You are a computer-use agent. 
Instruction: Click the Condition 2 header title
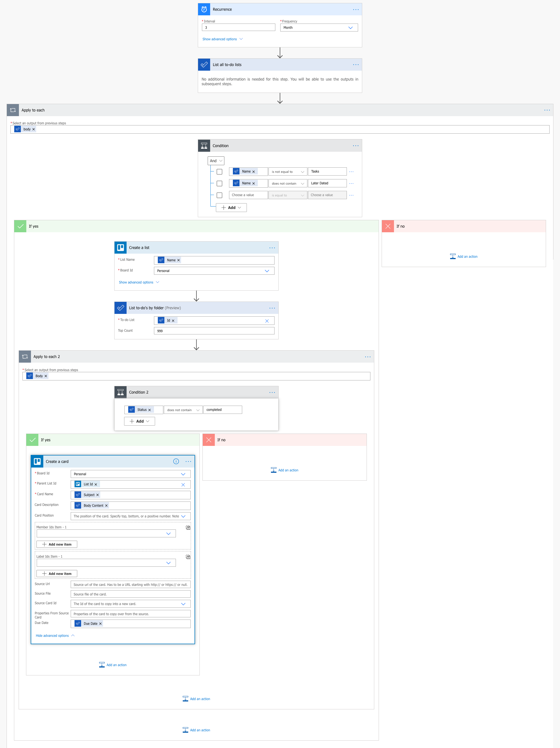(139, 392)
